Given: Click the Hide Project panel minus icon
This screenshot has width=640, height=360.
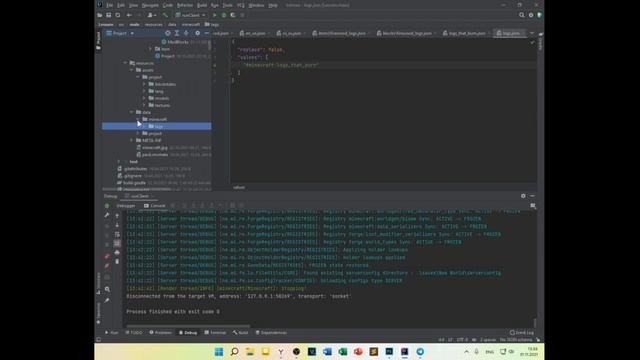Looking at the screenshot, I should click(x=207, y=33).
